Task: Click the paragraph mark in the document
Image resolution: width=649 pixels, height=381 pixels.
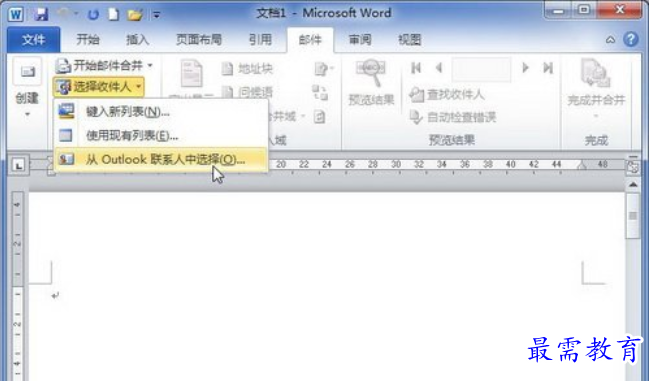Action: point(55,295)
